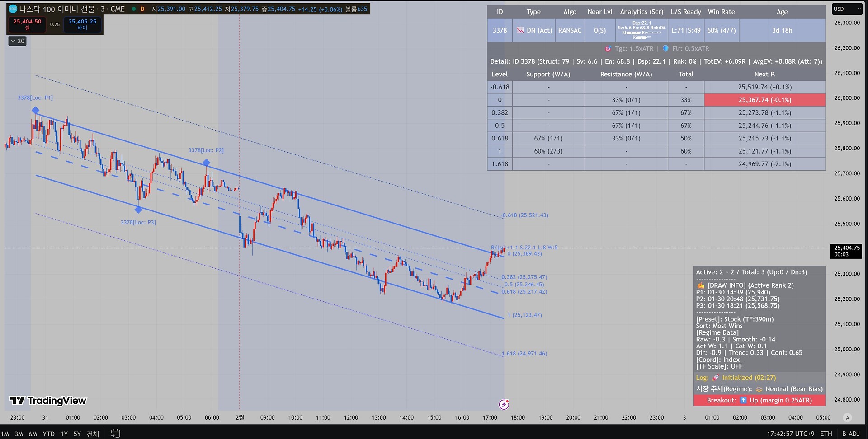The height and width of the screenshot is (439, 868).
Task: Click the Win Rate column header
Action: coord(721,12)
